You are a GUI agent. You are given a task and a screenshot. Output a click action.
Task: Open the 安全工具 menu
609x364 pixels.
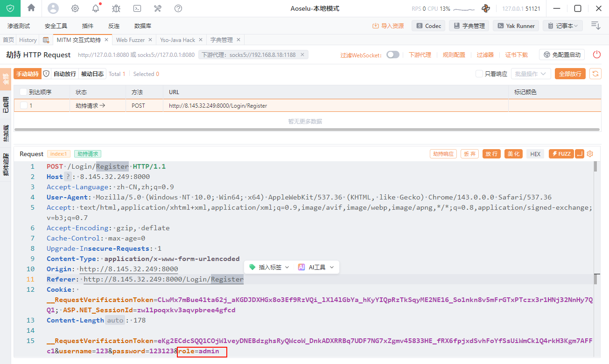pyautogui.click(x=56, y=26)
